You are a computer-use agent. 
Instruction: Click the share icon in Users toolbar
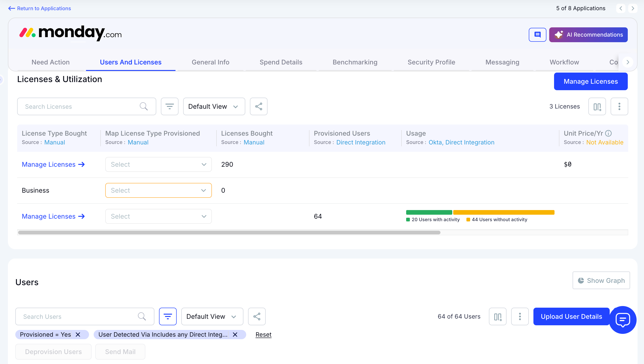(256, 316)
